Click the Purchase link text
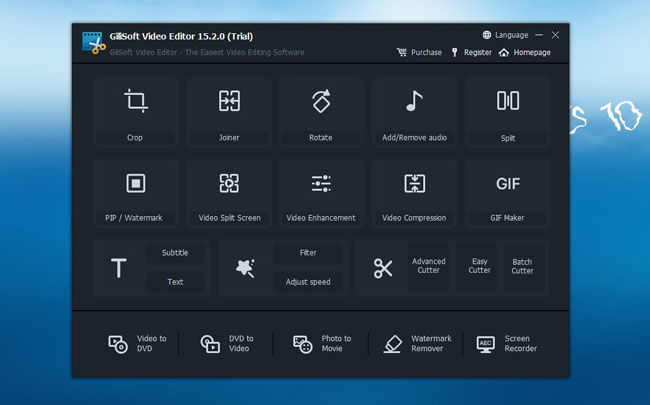 click(426, 53)
